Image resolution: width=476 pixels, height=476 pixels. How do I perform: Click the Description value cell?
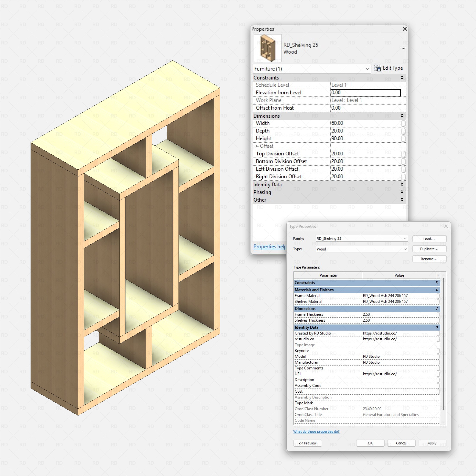[x=399, y=380]
